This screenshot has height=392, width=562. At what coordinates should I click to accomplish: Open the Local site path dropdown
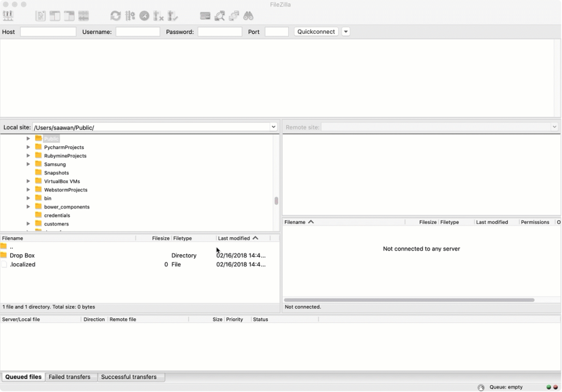(x=274, y=127)
